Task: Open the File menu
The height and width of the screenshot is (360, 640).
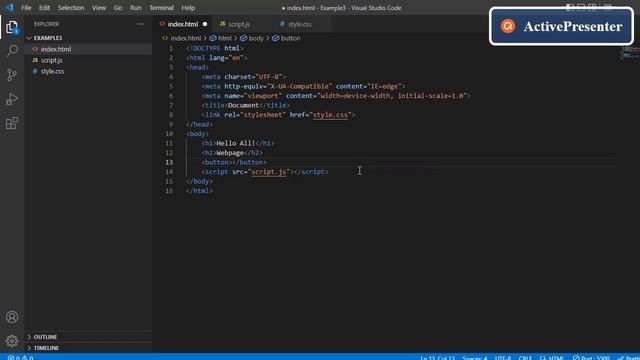Action: tap(26, 8)
